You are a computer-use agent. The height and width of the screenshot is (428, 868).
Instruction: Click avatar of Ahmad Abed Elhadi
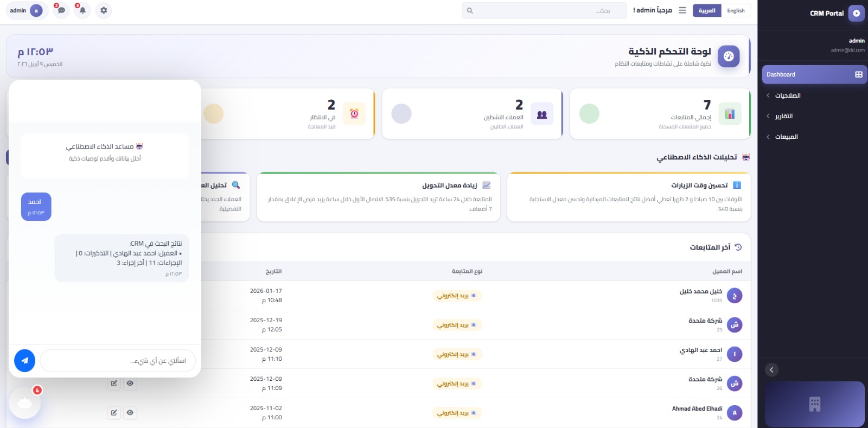[735, 413]
